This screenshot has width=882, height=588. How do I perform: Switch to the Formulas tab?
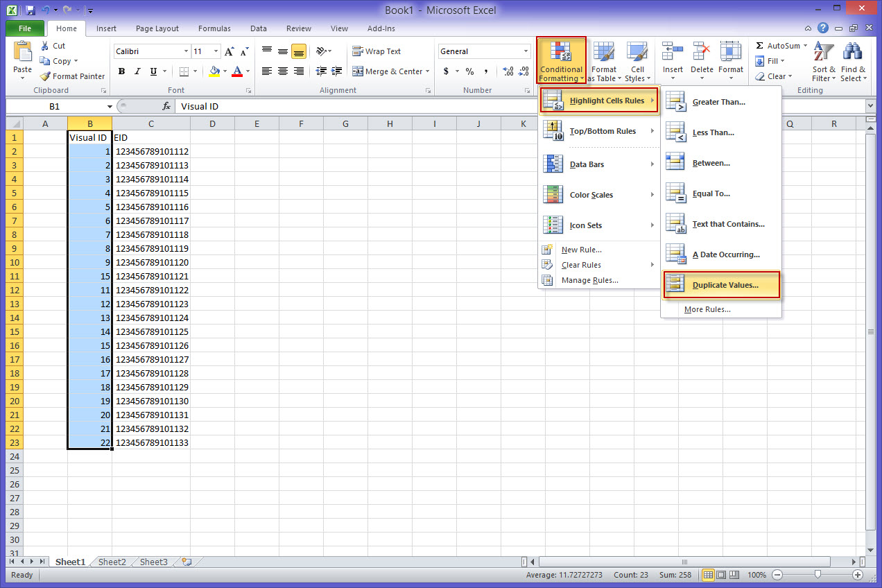pyautogui.click(x=215, y=28)
